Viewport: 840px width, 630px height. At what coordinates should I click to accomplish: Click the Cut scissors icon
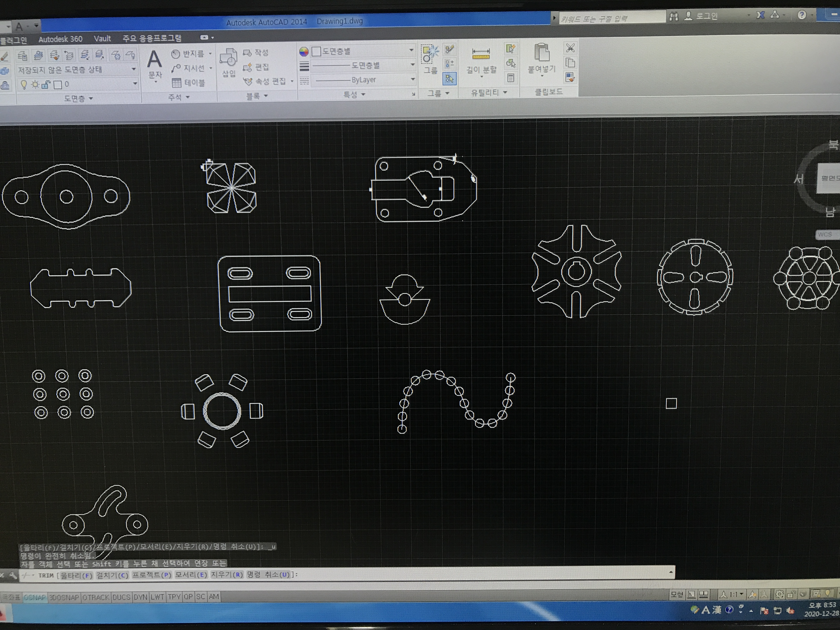click(570, 48)
